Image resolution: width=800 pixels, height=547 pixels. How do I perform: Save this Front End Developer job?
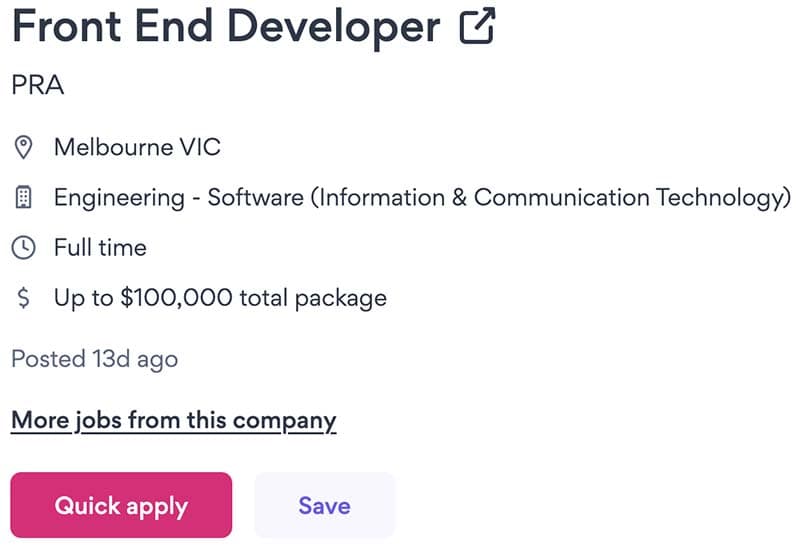pyautogui.click(x=324, y=505)
